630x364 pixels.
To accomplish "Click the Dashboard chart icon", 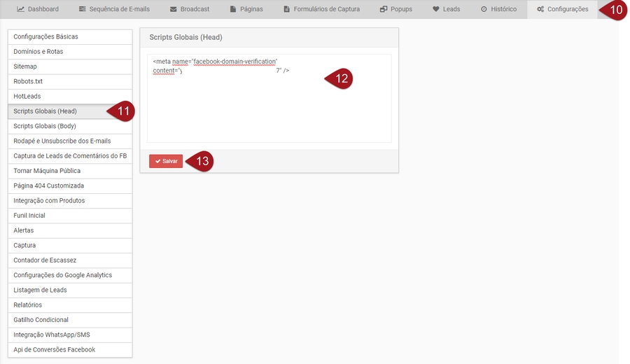I will tap(21, 9).
